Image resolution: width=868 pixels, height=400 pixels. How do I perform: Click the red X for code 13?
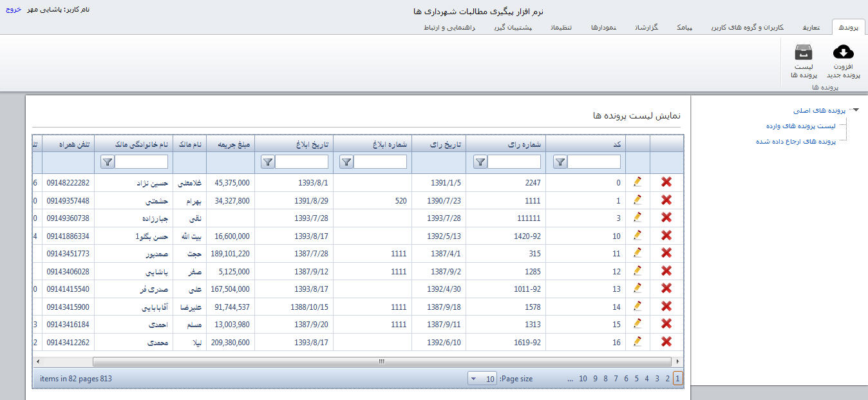point(666,289)
